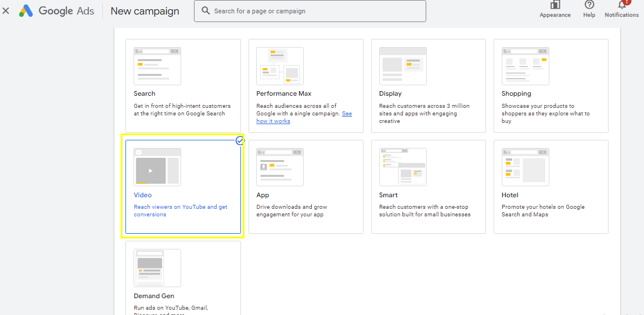Open the Appearance settings icon
This screenshot has width=644, height=315.
click(x=555, y=5)
